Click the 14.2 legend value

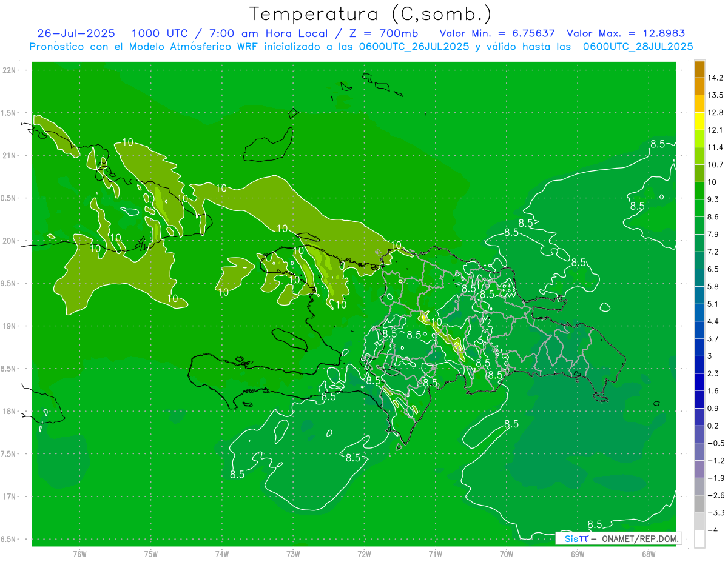pos(716,78)
